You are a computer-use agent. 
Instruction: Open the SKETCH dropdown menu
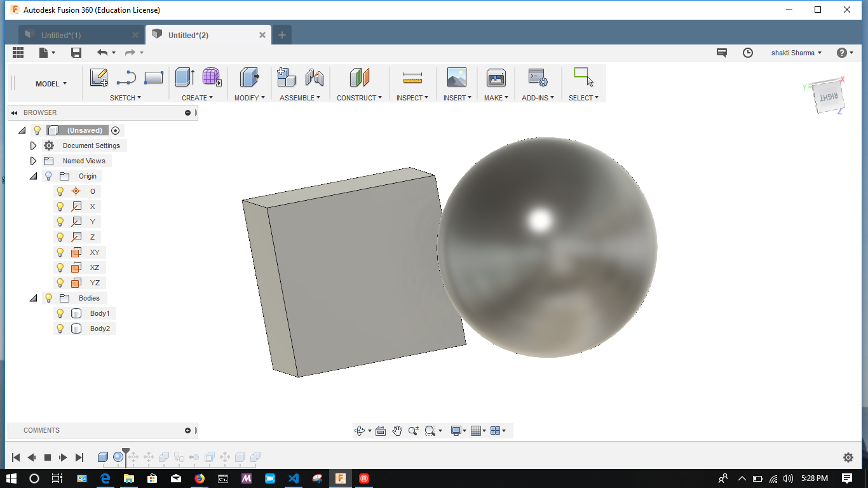click(x=125, y=98)
